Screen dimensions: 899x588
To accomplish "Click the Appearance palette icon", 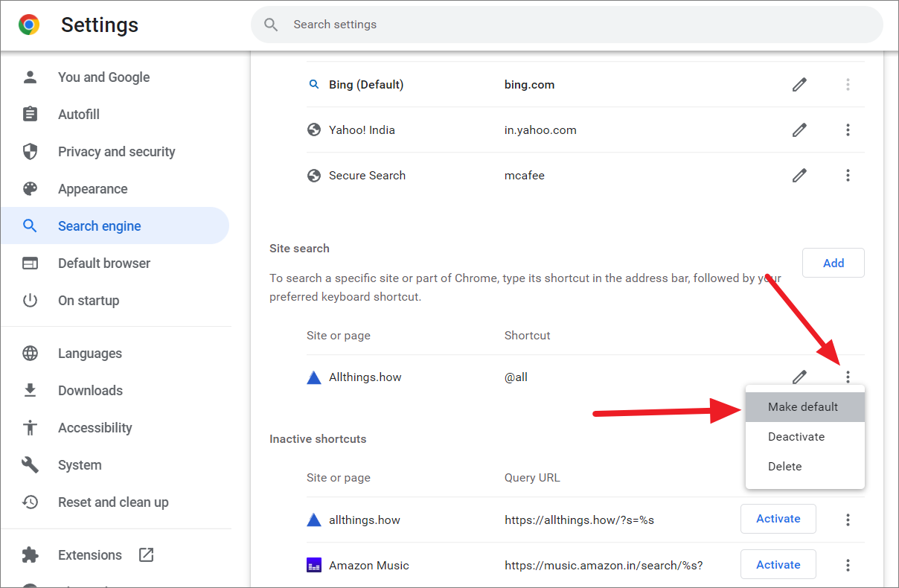I will (x=30, y=188).
